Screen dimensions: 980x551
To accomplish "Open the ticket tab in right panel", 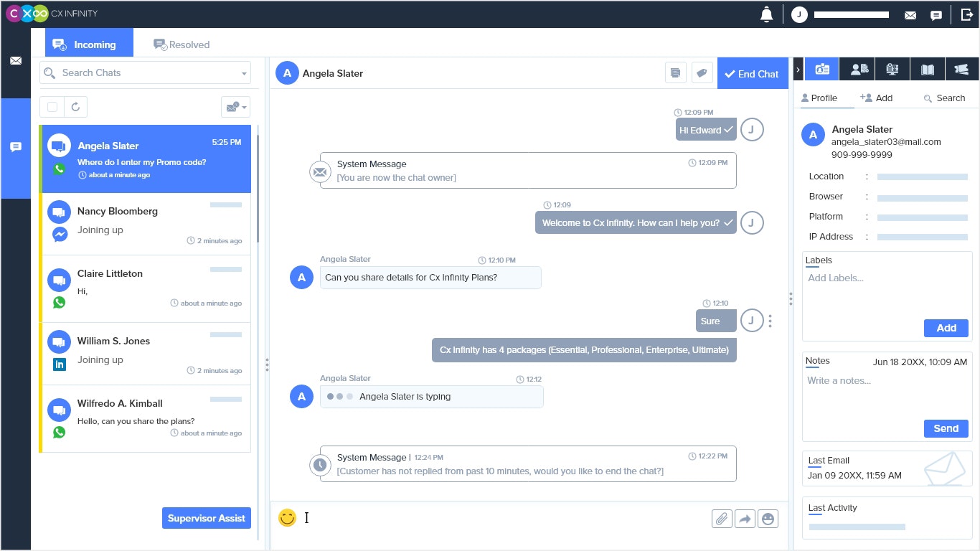I will (962, 70).
